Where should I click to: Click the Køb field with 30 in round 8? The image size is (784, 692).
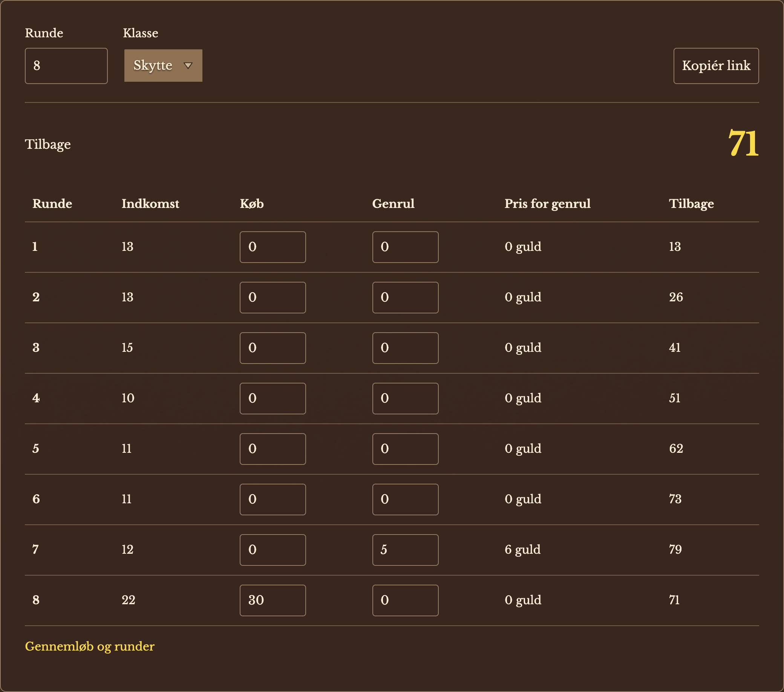tap(273, 600)
